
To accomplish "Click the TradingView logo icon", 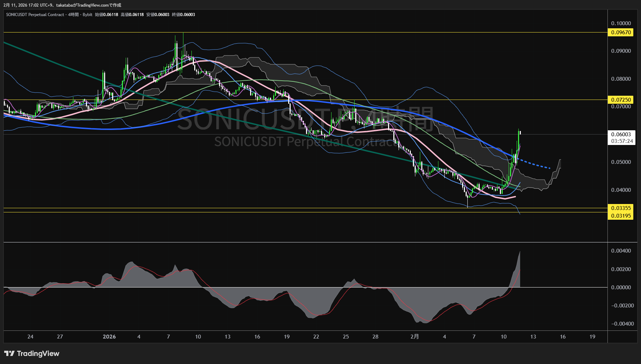I will [9, 354].
